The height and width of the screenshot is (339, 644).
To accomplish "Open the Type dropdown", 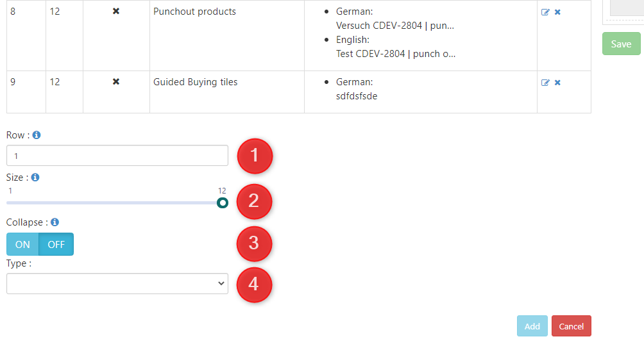I will click(x=117, y=284).
